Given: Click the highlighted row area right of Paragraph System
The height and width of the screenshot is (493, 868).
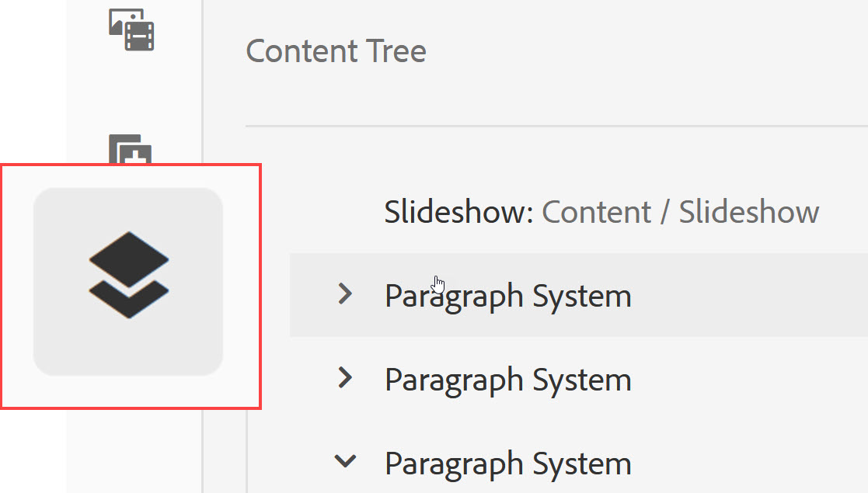Looking at the screenshot, I should [x=750, y=295].
